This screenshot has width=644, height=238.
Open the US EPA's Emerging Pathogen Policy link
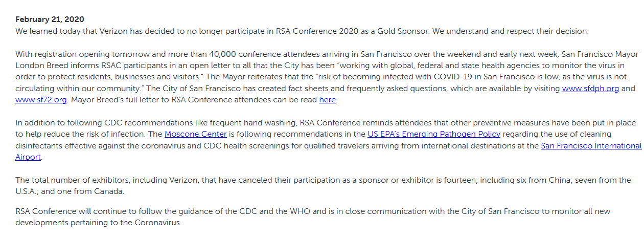(433, 135)
